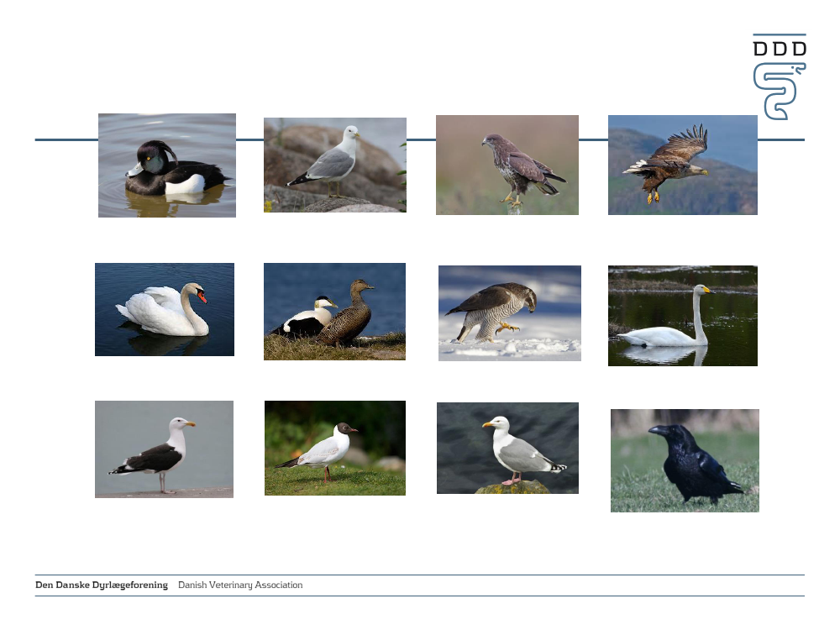Image resolution: width=840 pixels, height=630 pixels.
Task: Select the mute swan photo
Action: point(165,309)
